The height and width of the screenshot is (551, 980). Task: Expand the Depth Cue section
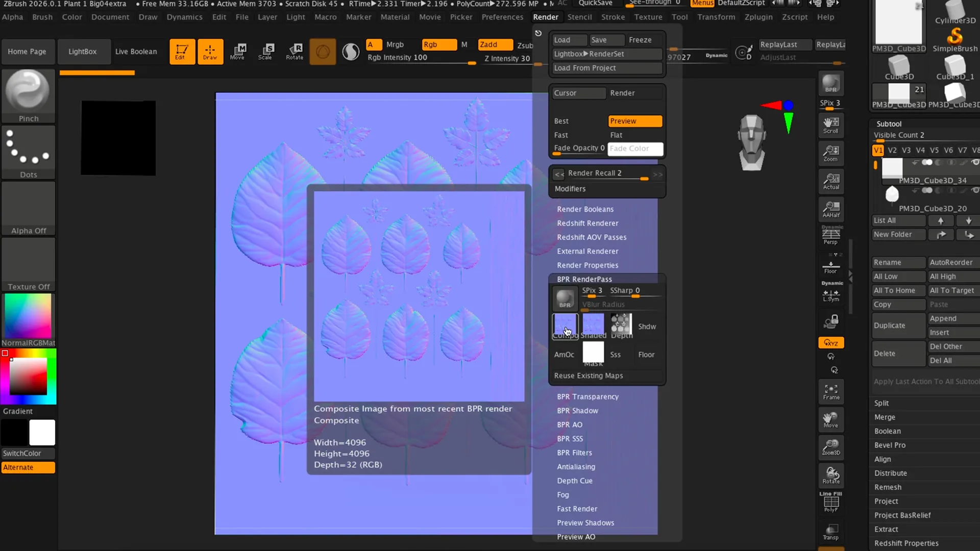click(x=575, y=481)
